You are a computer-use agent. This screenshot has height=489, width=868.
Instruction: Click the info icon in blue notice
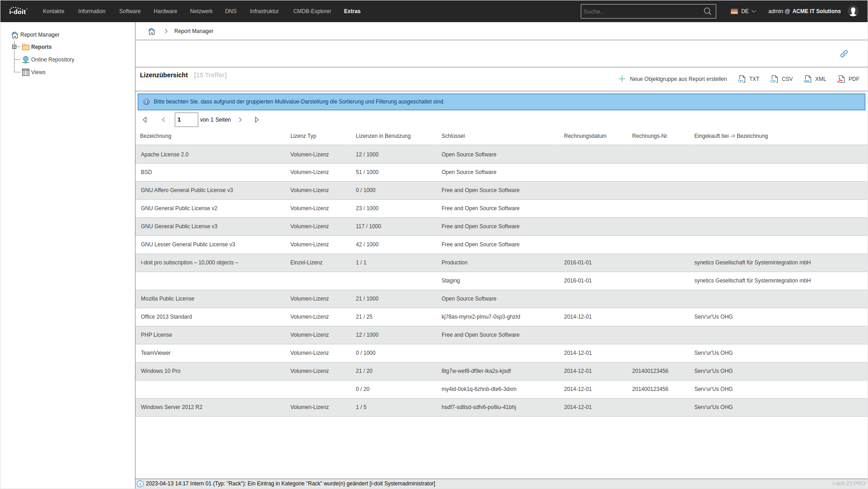[146, 102]
